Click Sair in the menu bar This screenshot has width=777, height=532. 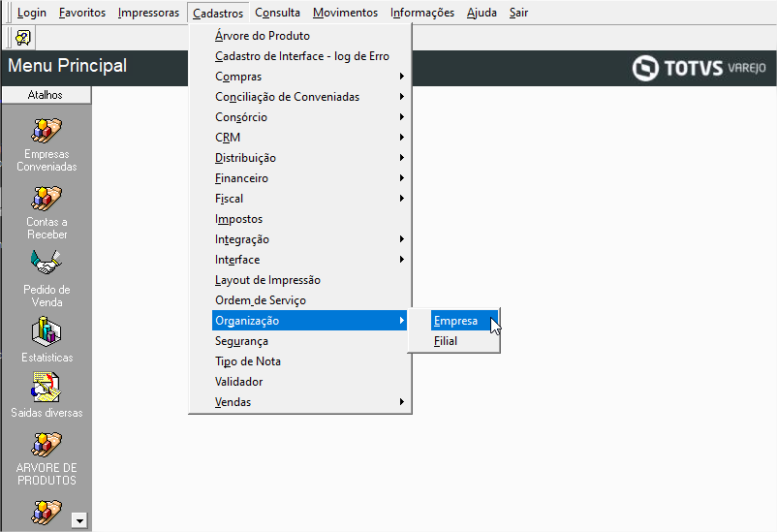518,13
